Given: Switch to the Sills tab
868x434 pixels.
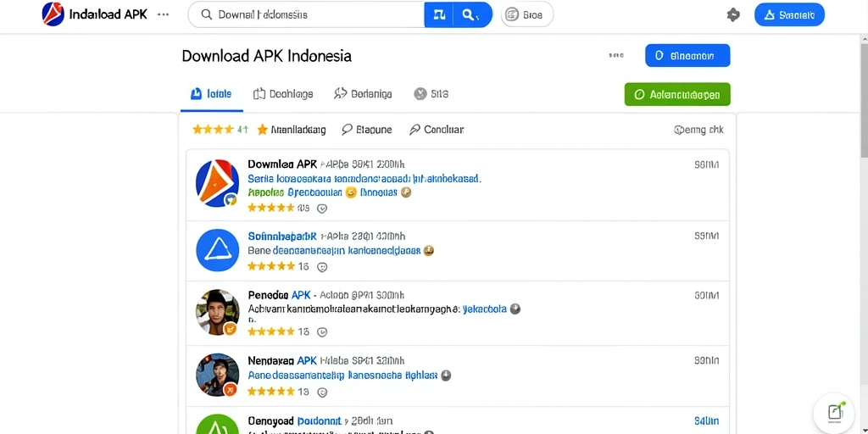Looking at the screenshot, I should (431, 94).
